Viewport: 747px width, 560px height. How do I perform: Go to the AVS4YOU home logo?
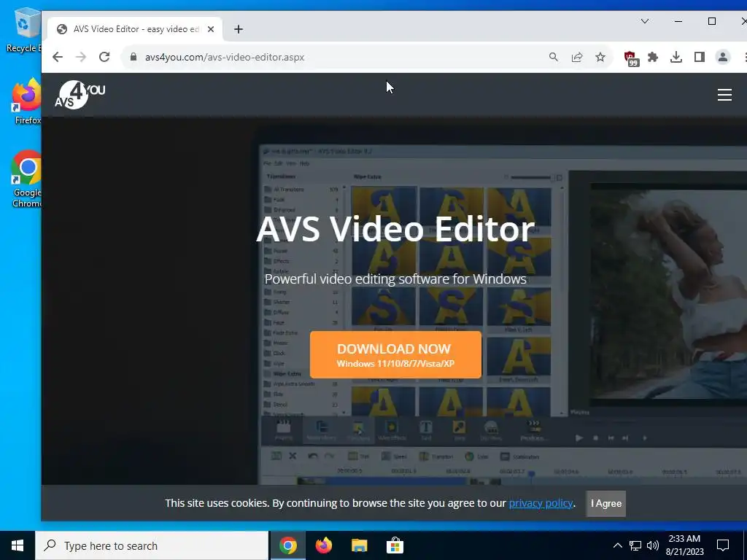(80, 95)
